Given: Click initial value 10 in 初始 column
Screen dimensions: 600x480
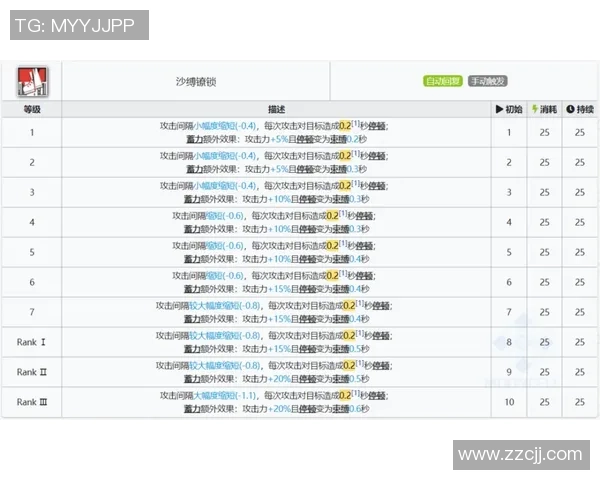Looking at the screenshot, I should click(509, 402).
